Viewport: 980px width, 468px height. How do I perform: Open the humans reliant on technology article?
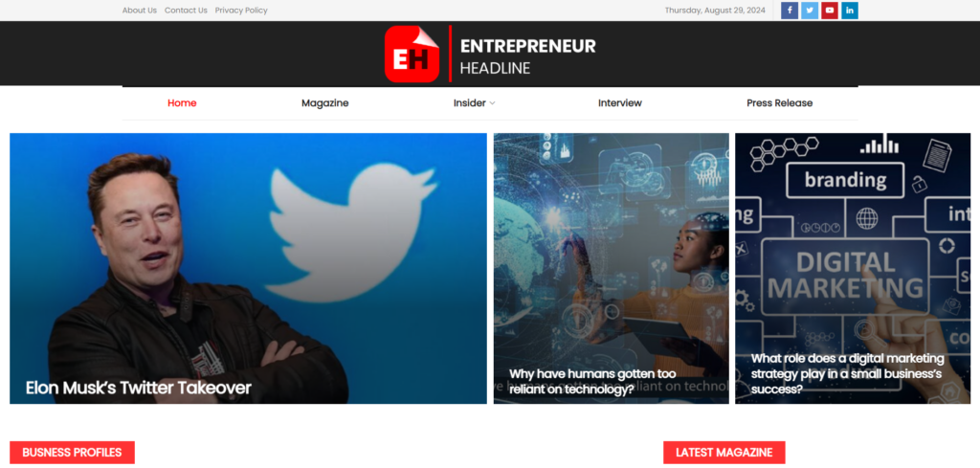click(592, 382)
